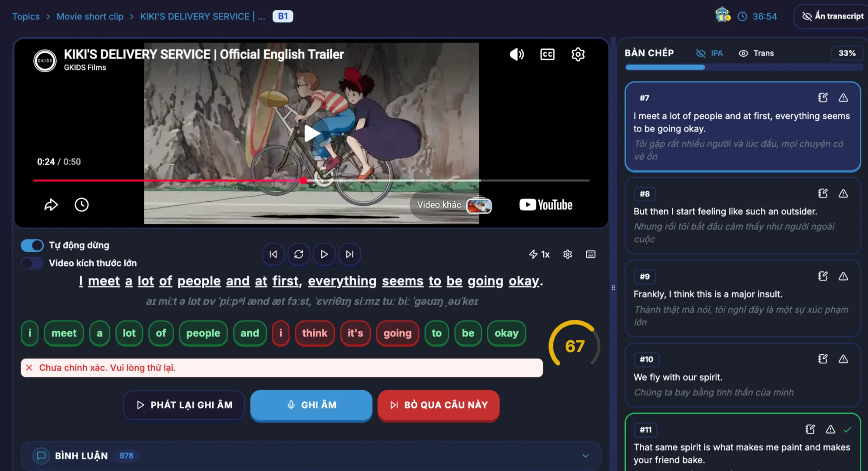Edit note for transcript line #9
The height and width of the screenshot is (471, 868).
click(823, 276)
